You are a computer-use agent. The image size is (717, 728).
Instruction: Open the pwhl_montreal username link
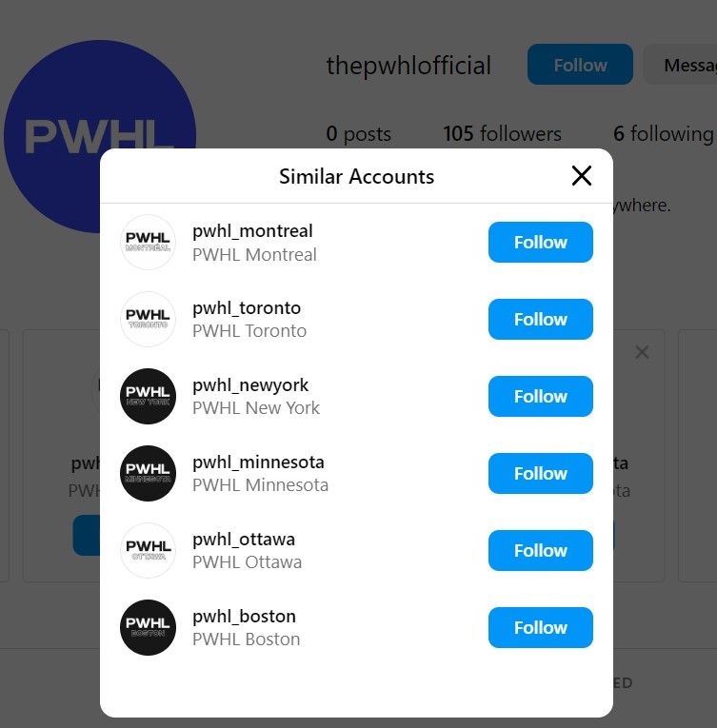tap(252, 231)
